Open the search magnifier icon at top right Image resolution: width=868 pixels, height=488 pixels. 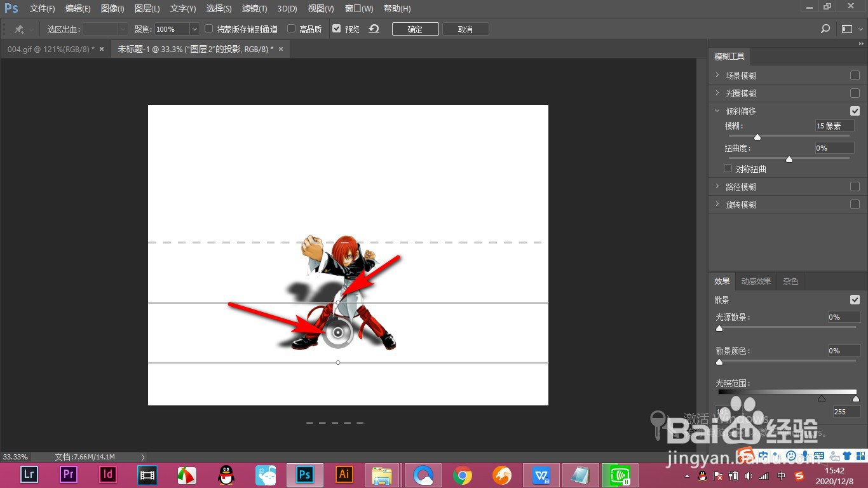[825, 29]
